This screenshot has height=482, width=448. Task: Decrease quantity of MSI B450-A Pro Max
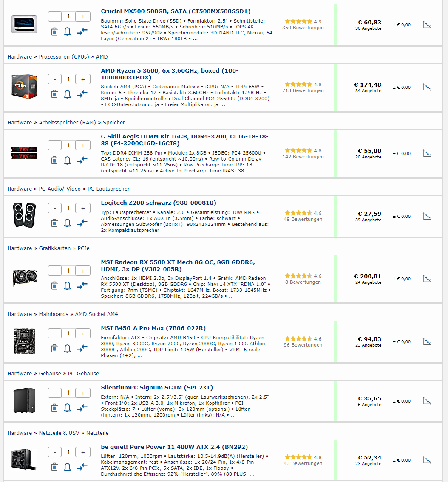(55, 333)
